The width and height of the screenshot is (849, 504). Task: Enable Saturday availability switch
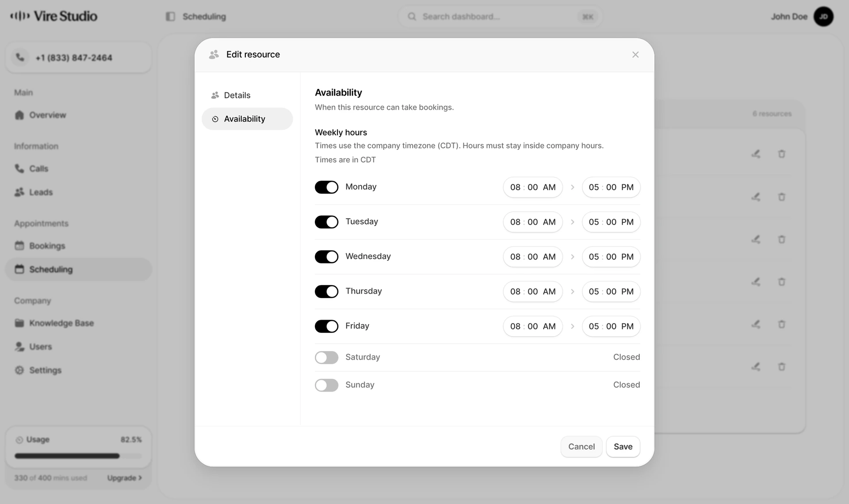tap(326, 357)
